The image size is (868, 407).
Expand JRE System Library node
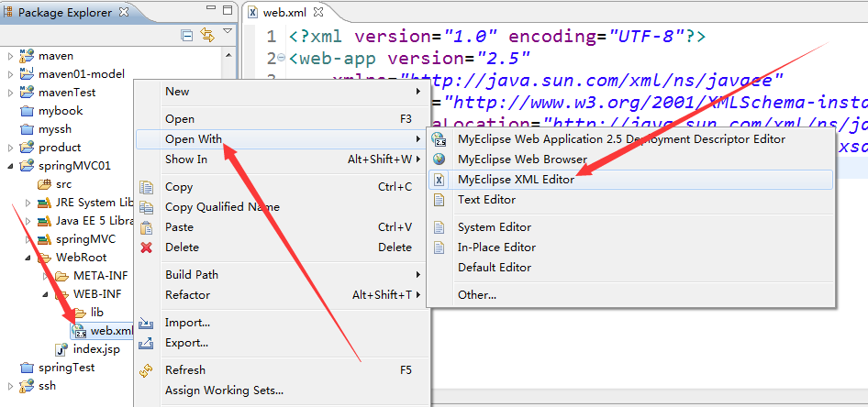point(28,203)
